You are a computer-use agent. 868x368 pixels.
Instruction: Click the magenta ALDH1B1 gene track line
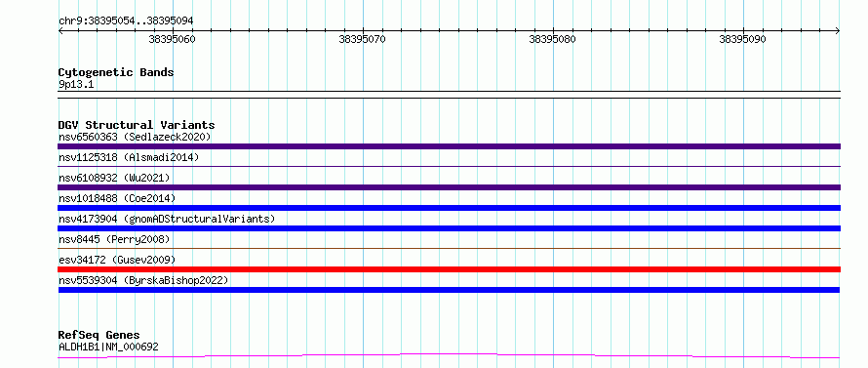pos(449,355)
